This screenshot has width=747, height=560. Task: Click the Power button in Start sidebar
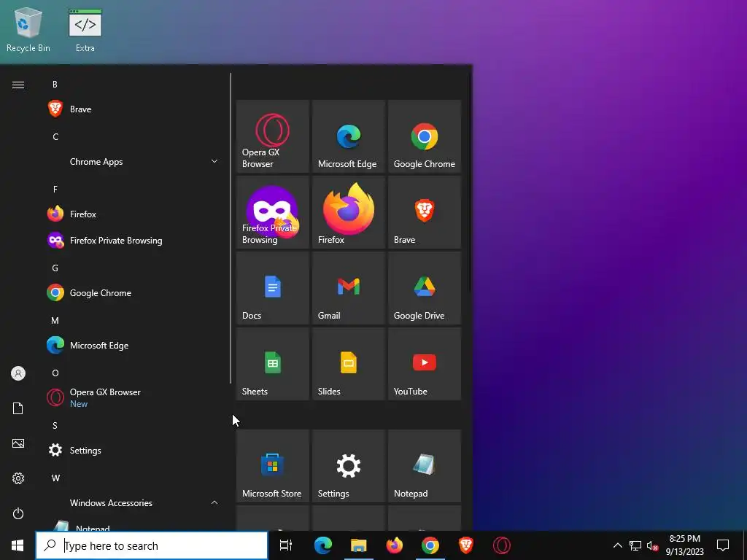click(18, 513)
